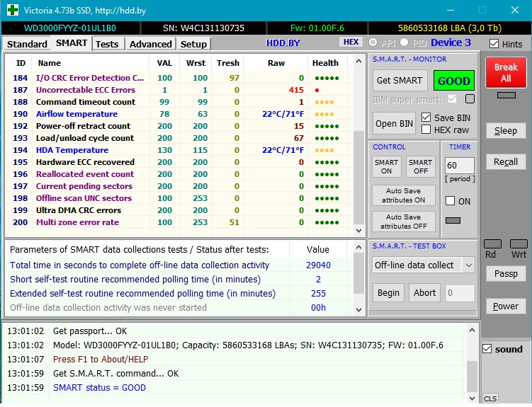Click the CLS clear log button
Viewport: 532px width, 407px height.
pyautogui.click(x=490, y=399)
